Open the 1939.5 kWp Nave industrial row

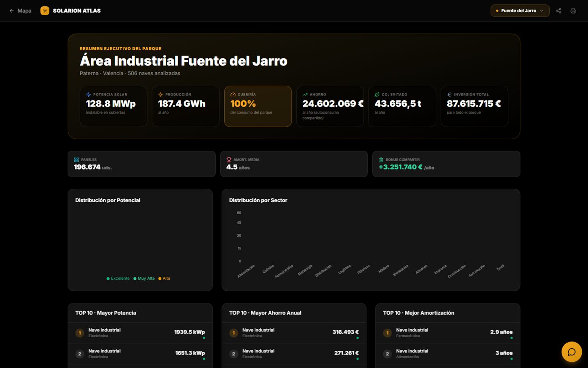(140, 333)
